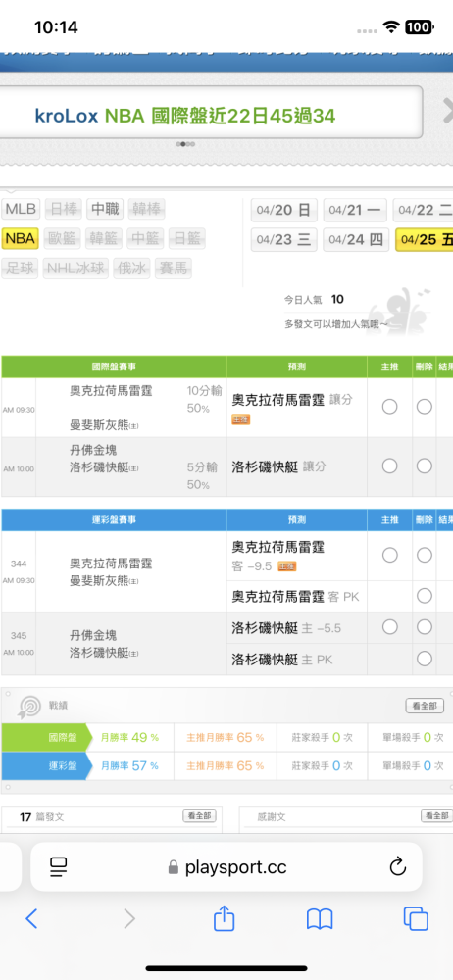Switch to the 中職 league tab
The image size is (453, 980).
tap(105, 209)
